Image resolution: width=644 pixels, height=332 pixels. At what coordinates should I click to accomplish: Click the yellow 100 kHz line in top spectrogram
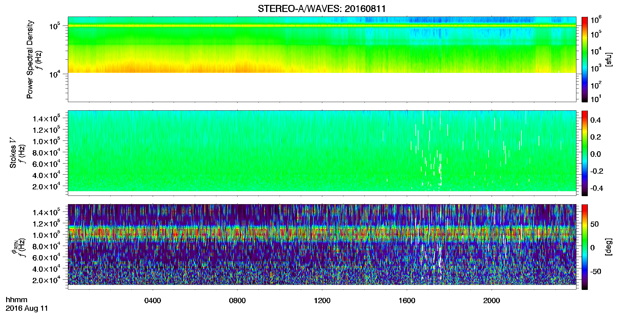click(x=322, y=26)
